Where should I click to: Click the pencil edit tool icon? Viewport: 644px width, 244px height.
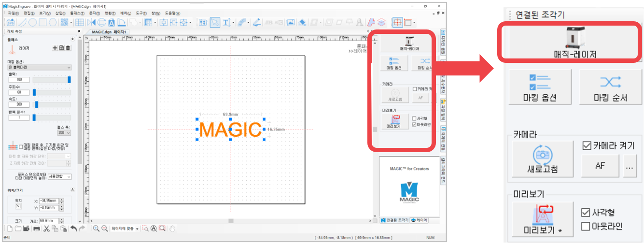click(257, 22)
